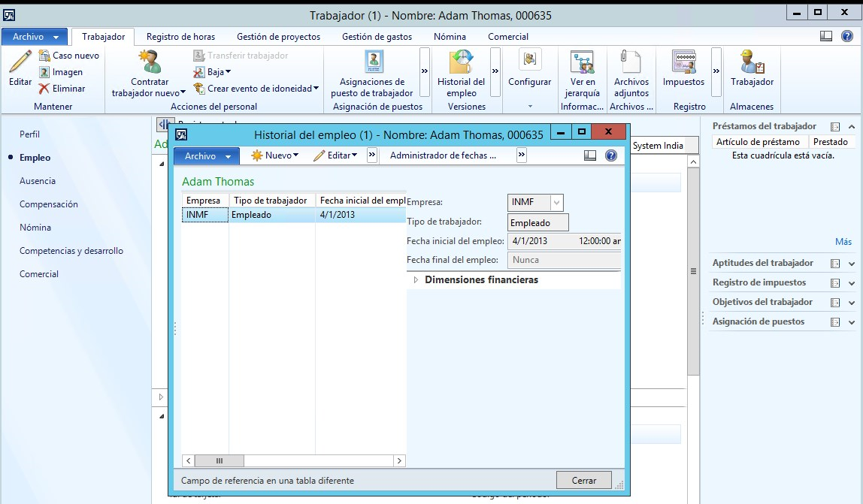Expand Objetivos del trabajador factbox
The image size is (863, 504).
click(x=852, y=303)
